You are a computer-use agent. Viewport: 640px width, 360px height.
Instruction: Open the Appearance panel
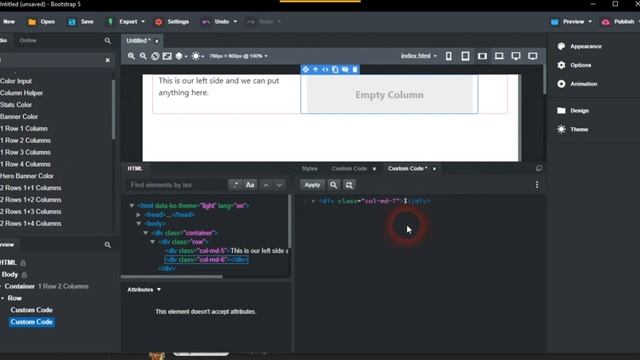click(580, 47)
